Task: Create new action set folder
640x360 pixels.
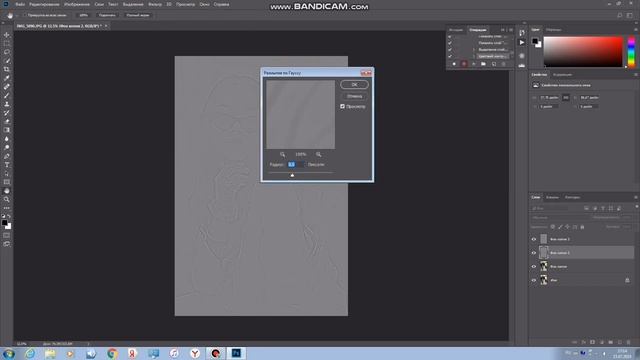Action: click(483, 64)
